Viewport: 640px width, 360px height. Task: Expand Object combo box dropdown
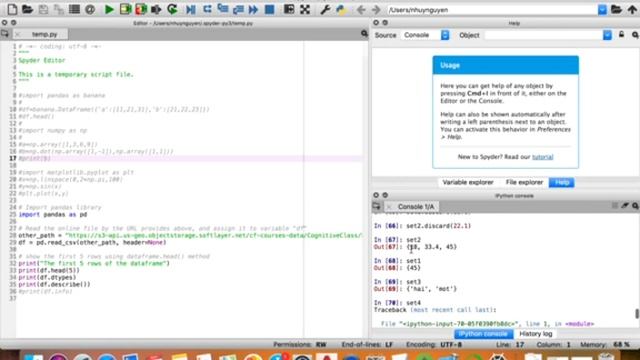pos(607,35)
